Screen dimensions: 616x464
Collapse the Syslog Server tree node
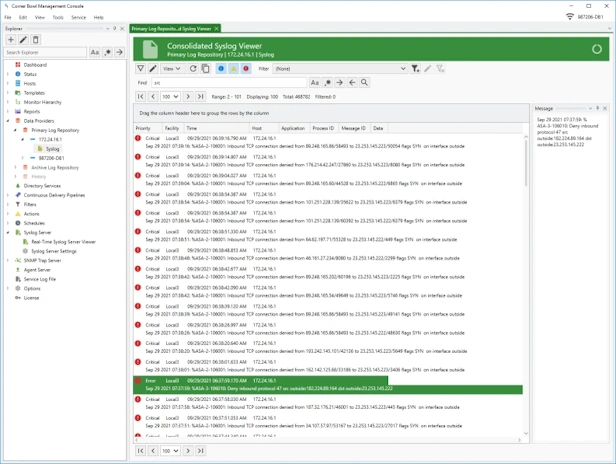[x=7, y=233]
